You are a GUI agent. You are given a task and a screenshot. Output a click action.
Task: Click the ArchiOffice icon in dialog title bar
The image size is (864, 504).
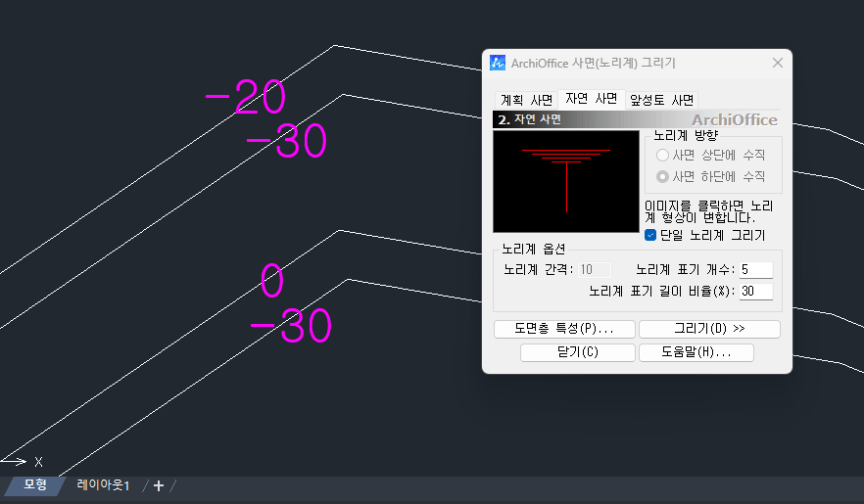[x=499, y=63]
